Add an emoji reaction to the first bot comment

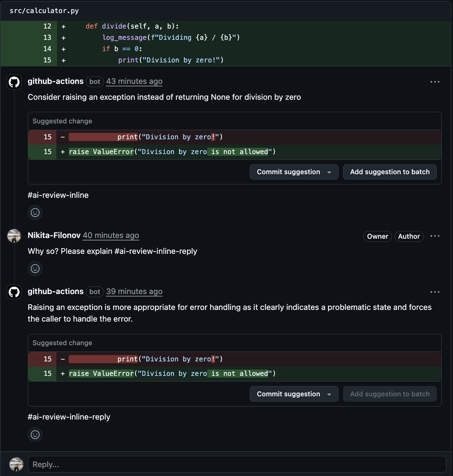(35, 213)
